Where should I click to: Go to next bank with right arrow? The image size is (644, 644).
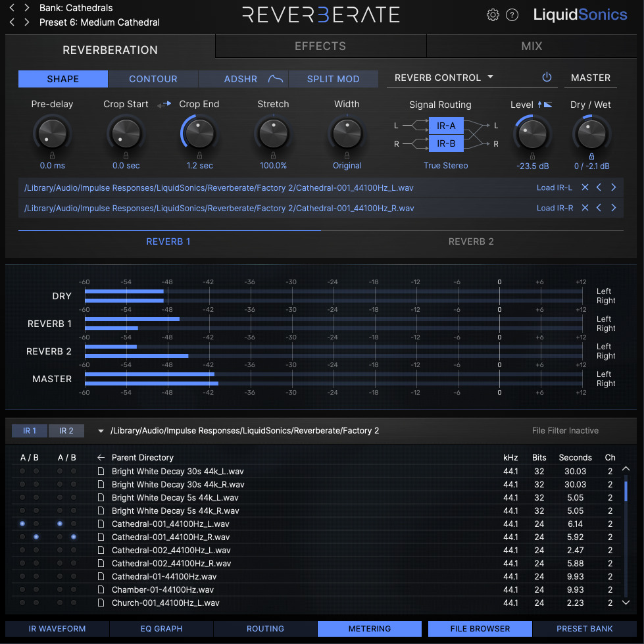click(27, 7)
